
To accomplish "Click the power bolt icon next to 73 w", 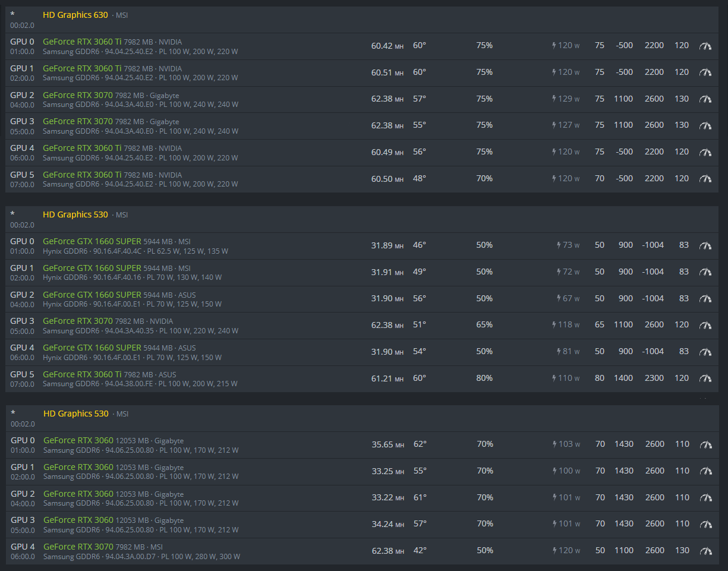I will (559, 245).
